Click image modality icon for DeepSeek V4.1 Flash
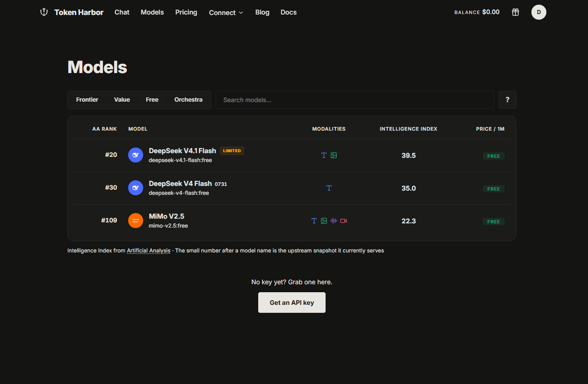588x384 pixels. tap(334, 155)
